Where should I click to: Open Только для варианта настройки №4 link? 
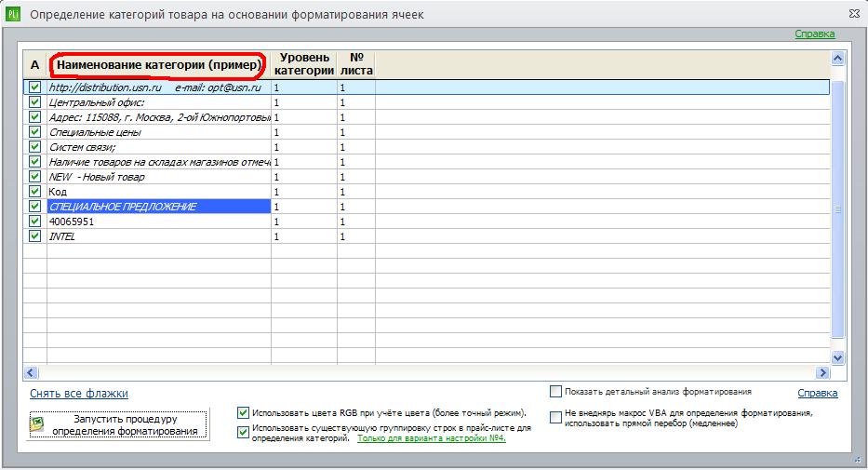(432, 438)
